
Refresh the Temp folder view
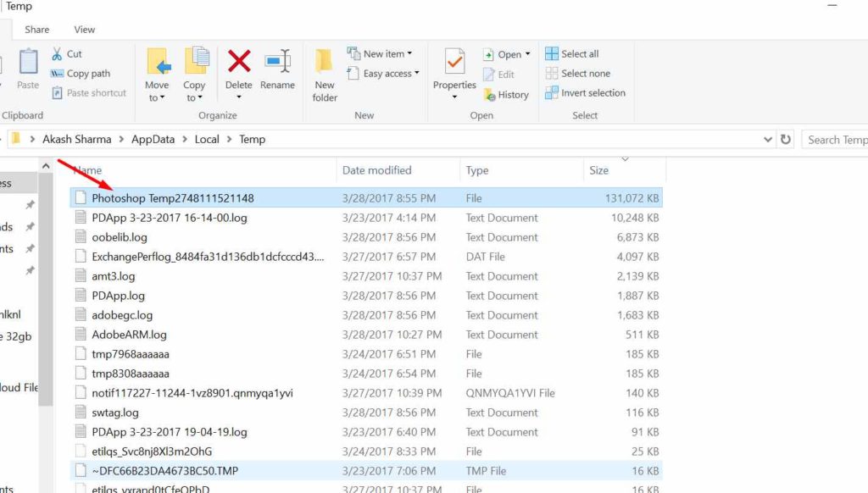tap(785, 140)
